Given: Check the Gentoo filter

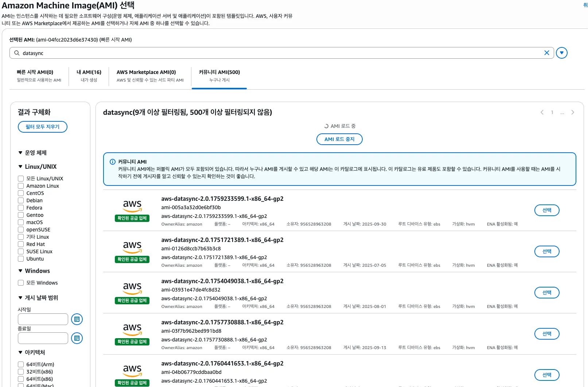Looking at the screenshot, I should click(x=21, y=215).
